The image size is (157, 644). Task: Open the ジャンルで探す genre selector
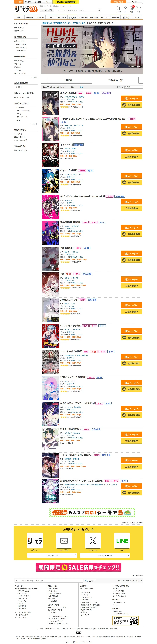[47, 10]
